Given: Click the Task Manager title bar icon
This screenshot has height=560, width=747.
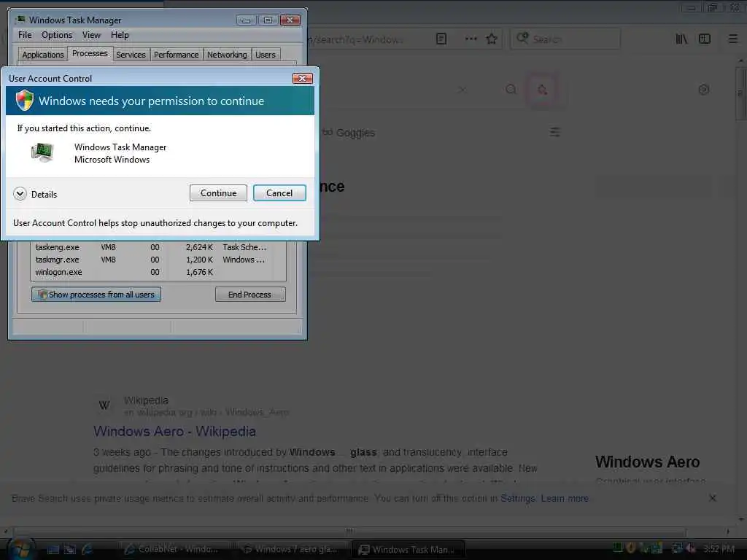Looking at the screenshot, I should click(x=20, y=20).
